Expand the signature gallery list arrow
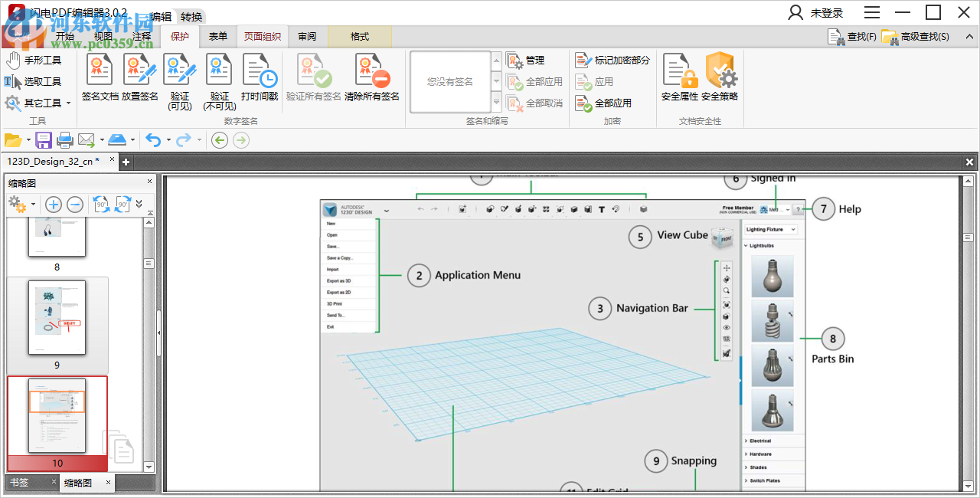Viewport: 980px width, 498px height. 497,103
